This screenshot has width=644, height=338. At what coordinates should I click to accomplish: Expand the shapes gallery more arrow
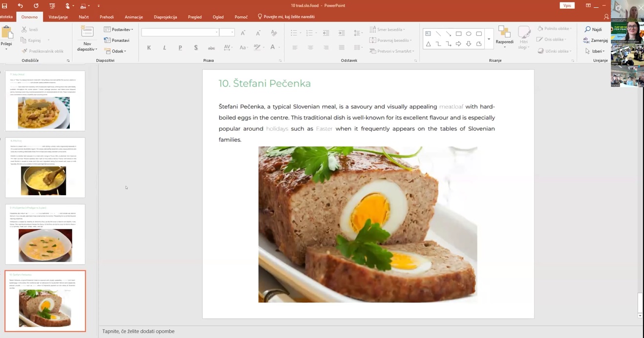click(489, 39)
